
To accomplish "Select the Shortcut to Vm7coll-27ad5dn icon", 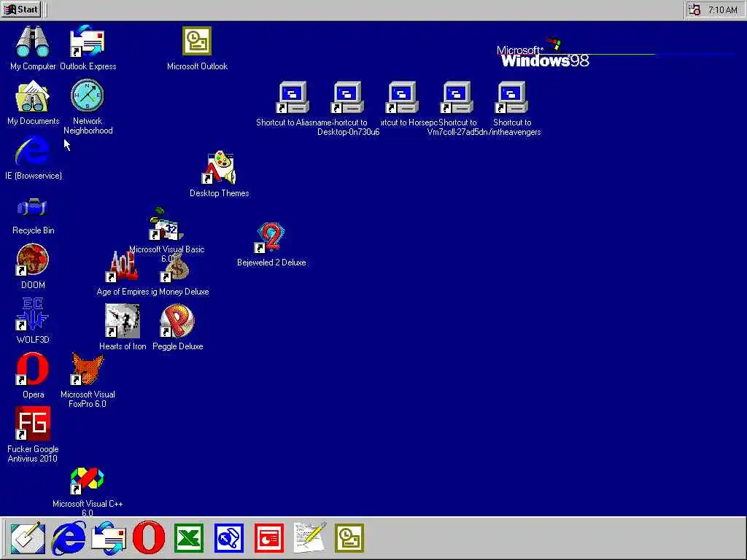I will (457, 98).
